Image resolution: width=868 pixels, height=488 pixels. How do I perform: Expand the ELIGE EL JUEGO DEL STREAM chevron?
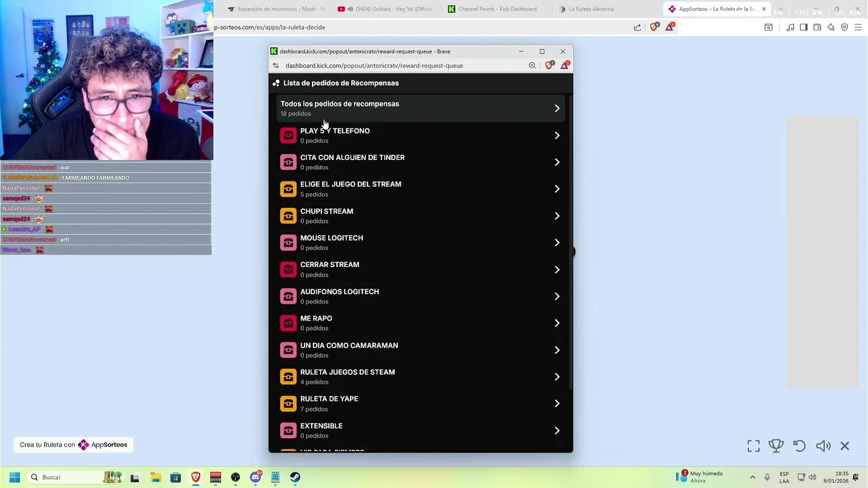click(x=557, y=189)
